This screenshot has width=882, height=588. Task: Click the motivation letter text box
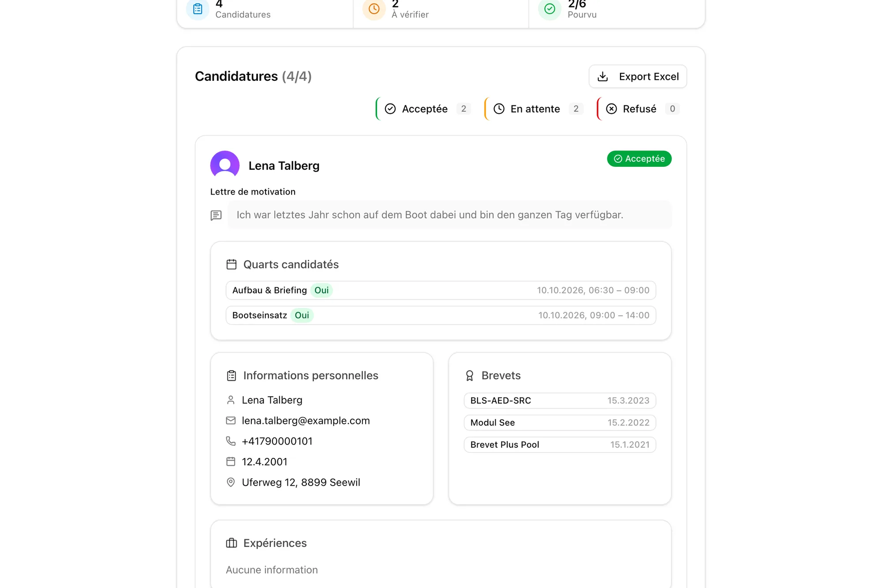pos(450,215)
